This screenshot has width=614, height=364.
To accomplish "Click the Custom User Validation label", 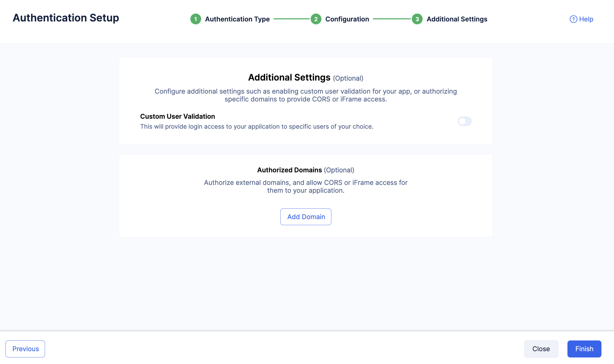I will (178, 116).
